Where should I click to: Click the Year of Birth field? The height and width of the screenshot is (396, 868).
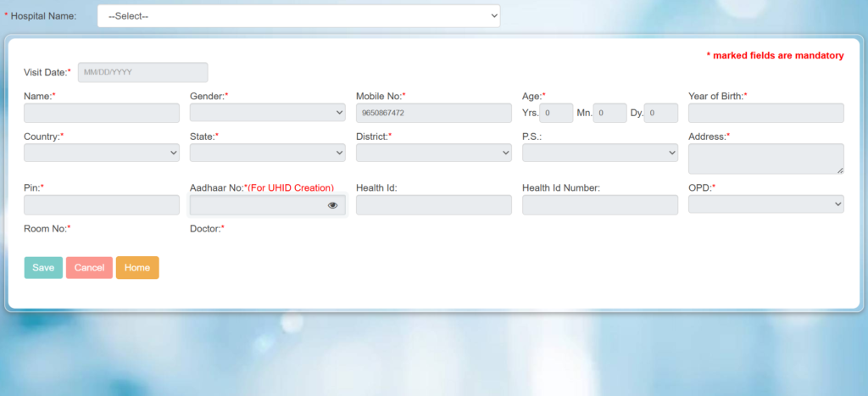tap(766, 113)
